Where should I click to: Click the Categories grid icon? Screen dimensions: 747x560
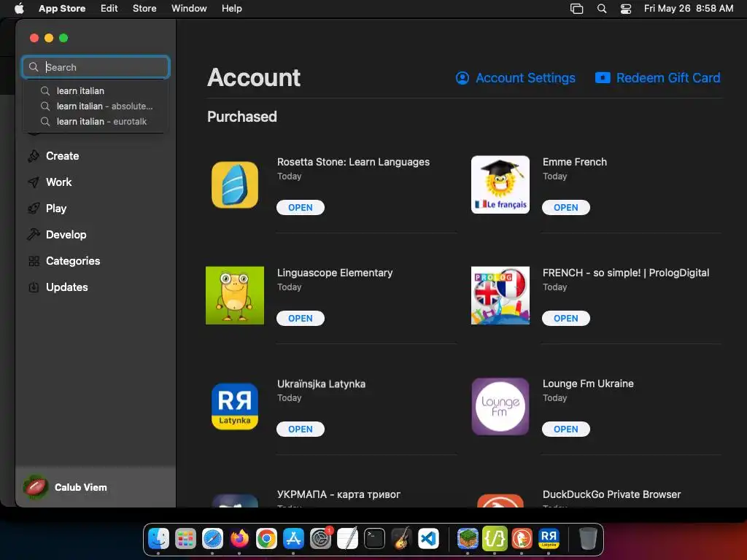click(x=34, y=261)
